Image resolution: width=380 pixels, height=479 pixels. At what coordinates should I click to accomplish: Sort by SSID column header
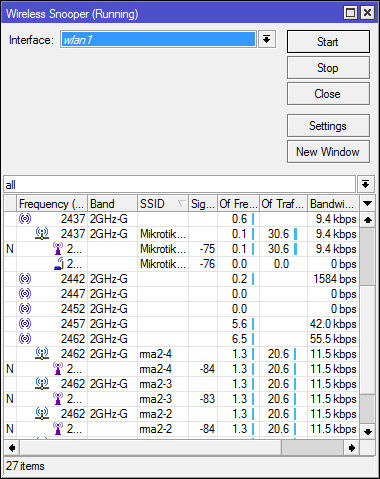(163, 204)
